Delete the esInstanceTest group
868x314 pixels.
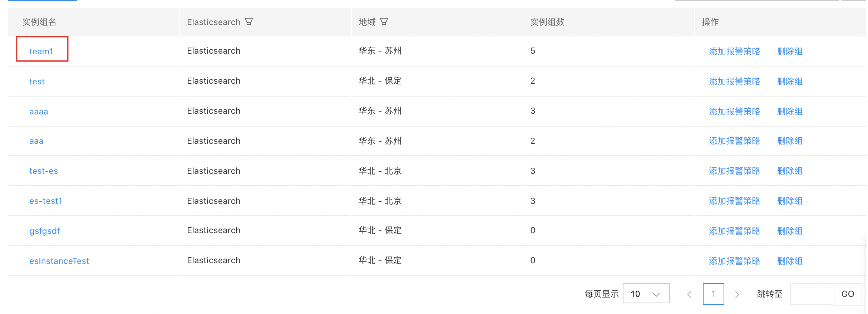pyautogui.click(x=790, y=261)
